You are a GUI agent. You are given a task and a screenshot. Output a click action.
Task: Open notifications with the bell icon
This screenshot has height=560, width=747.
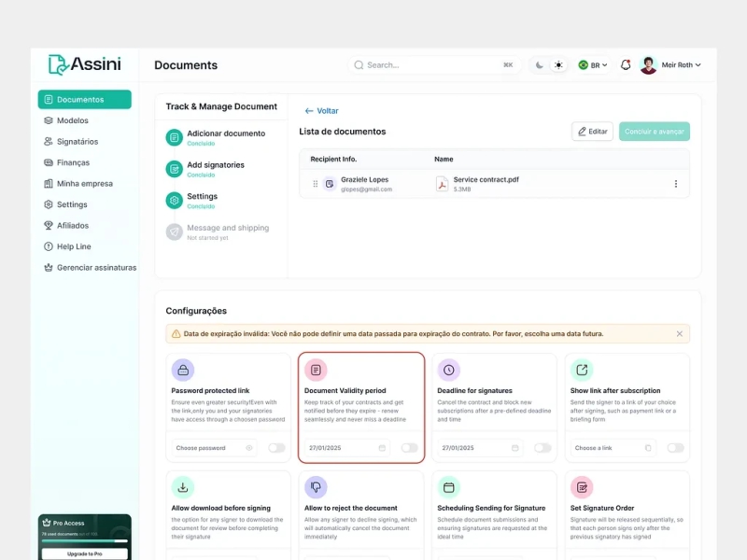pos(626,64)
